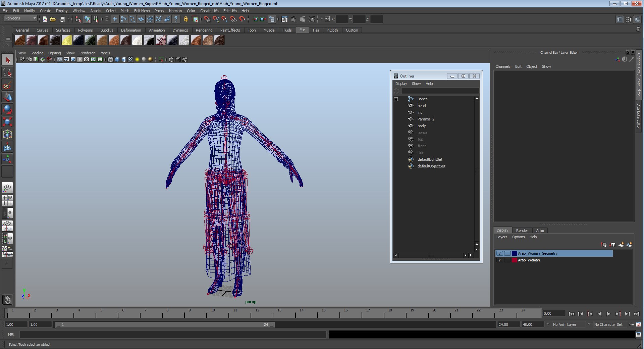Screen dimensions: 644x349
Task: Play the animation forwards
Action: 608,314
